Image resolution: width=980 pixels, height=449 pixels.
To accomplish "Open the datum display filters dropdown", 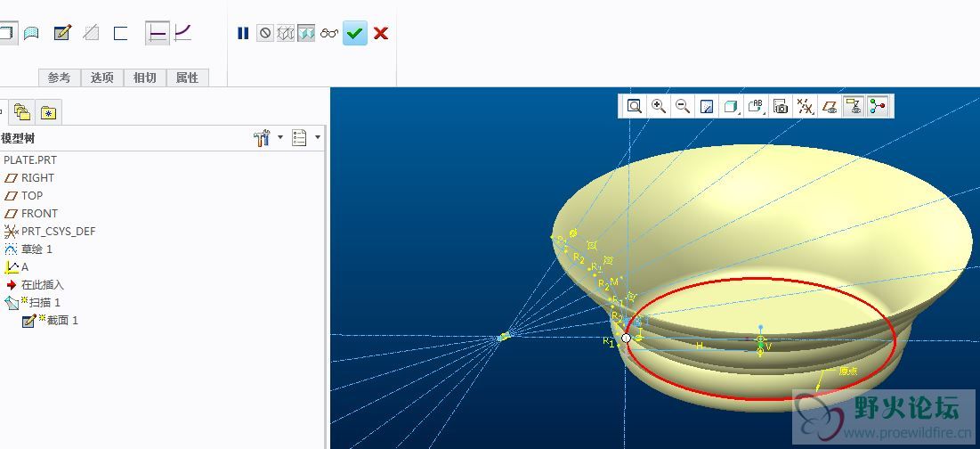I will tap(806, 106).
